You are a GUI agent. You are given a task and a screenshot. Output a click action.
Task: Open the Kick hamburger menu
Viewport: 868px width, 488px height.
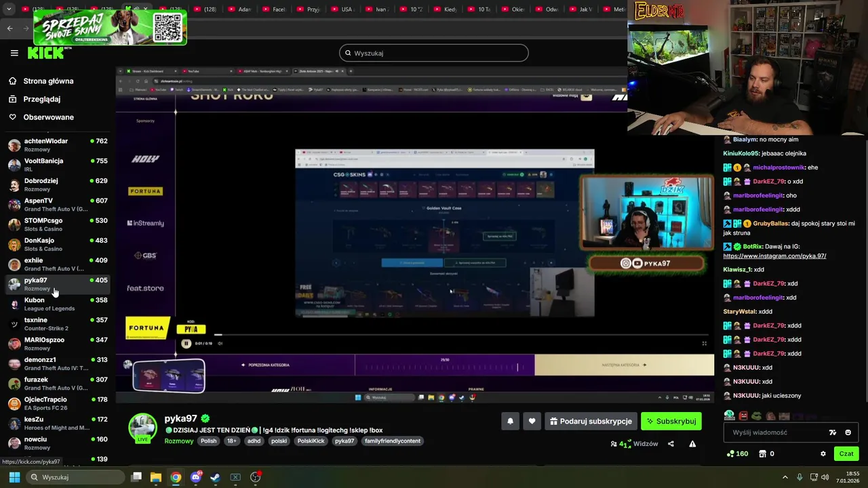14,53
